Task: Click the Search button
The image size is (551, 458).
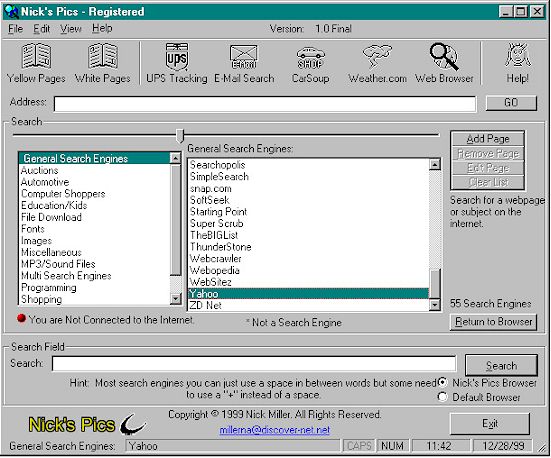Action: click(x=501, y=366)
